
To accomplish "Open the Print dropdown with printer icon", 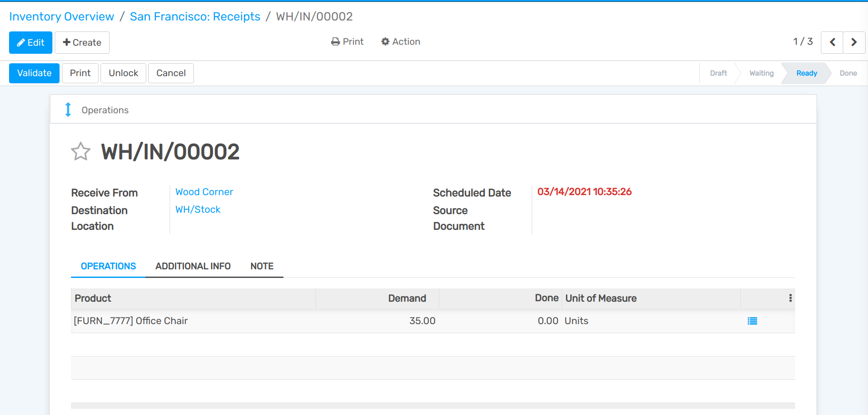I will pyautogui.click(x=347, y=42).
